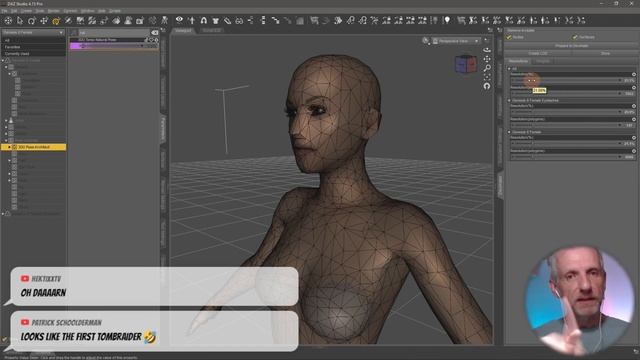Open gear options for Eyelashes Resolution percent
This screenshot has height=360, width=640.
(633, 106)
